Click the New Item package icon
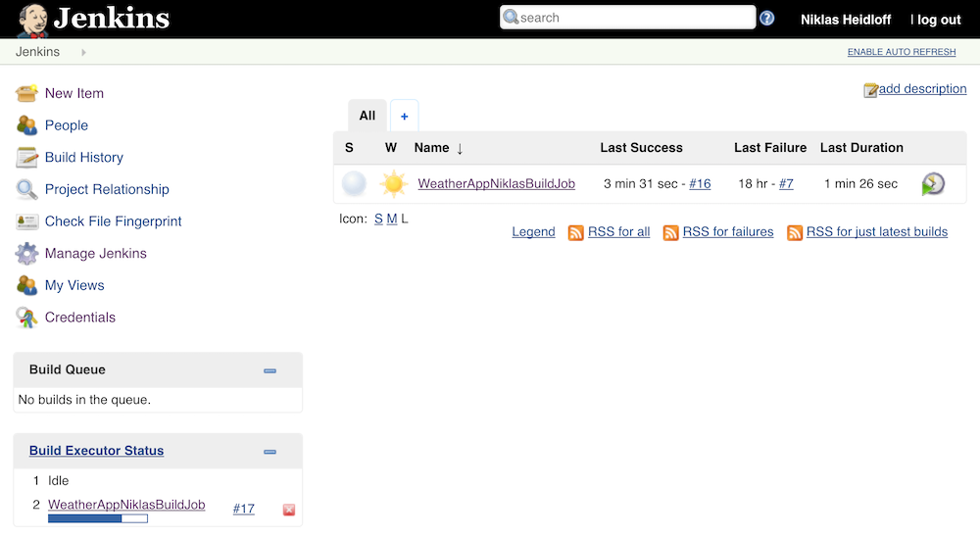 tap(26, 93)
